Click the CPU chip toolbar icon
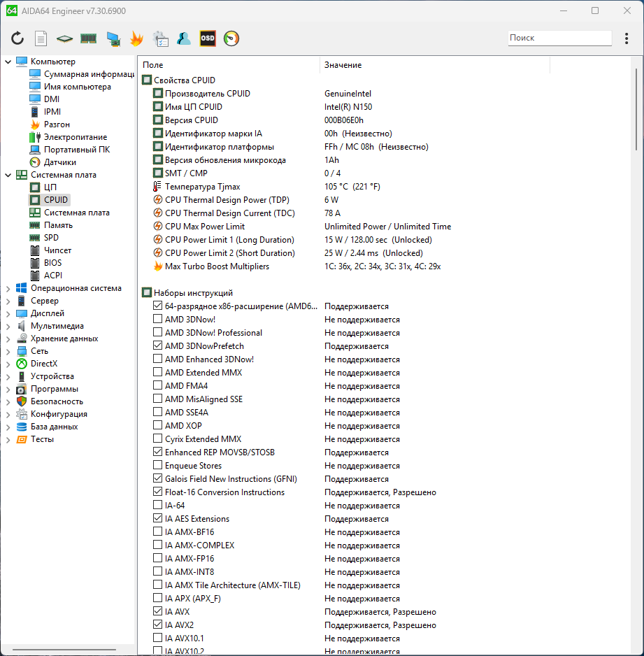The image size is (644, 656). [64, 38]
